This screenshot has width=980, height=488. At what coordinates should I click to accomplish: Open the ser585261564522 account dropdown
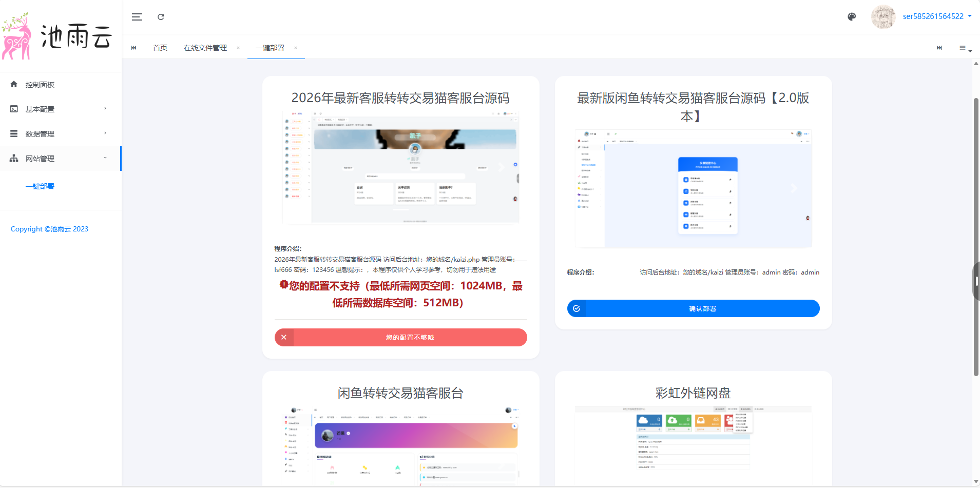937,16
